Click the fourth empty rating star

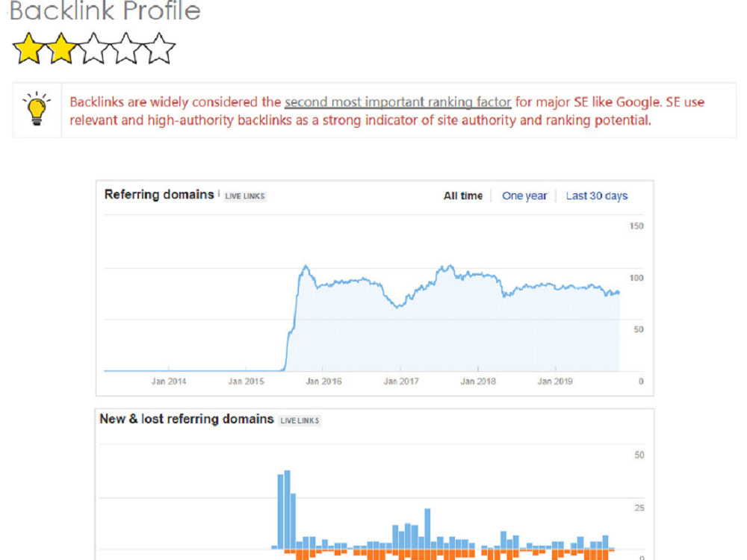pyautogui.click(x=125, y=48)
